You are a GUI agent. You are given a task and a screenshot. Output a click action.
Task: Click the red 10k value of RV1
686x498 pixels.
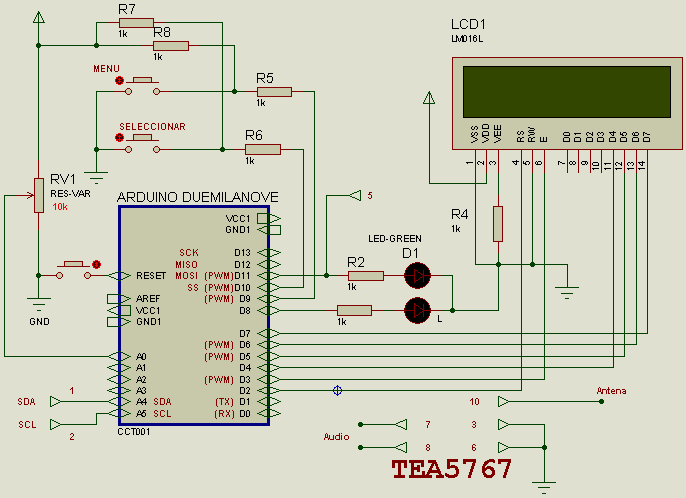coord(60,207)
